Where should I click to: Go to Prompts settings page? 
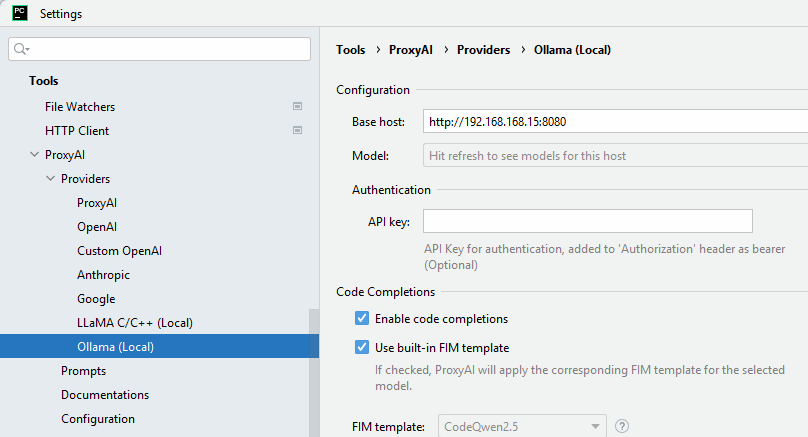click(x=83, y=371)
